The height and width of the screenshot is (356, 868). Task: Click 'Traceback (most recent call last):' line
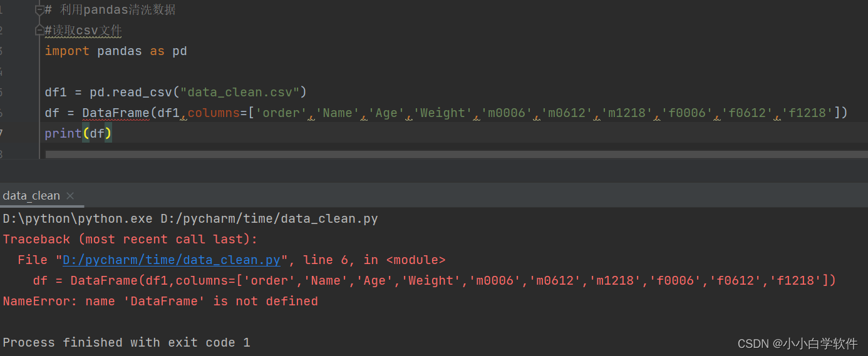130,239
